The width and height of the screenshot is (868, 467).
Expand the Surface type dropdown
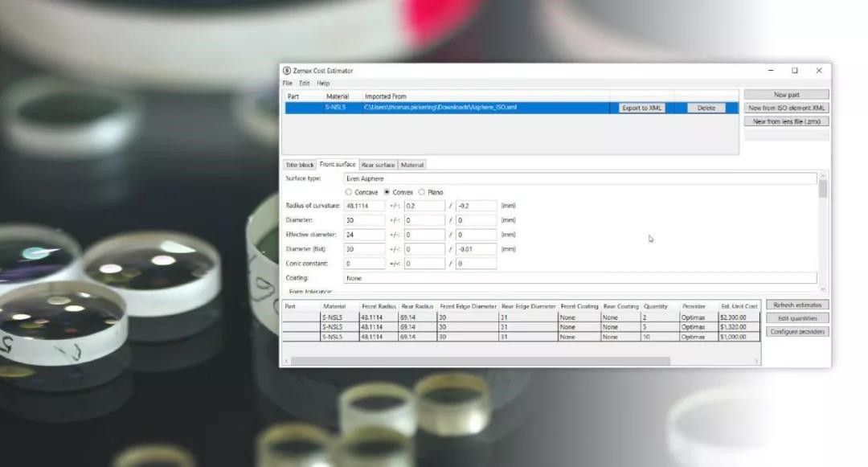pyautogui.click(x=579, y=178)
